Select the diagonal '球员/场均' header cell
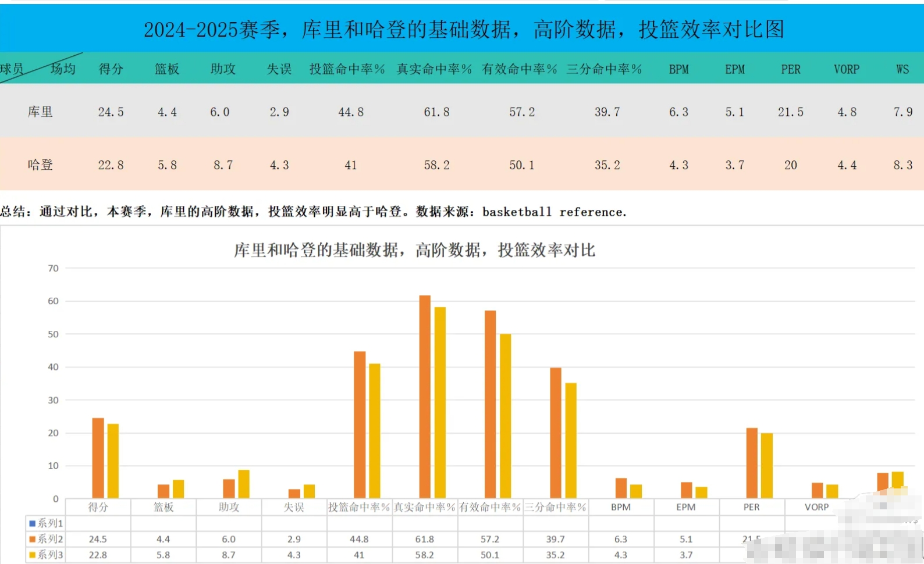 tap(41, 68)
